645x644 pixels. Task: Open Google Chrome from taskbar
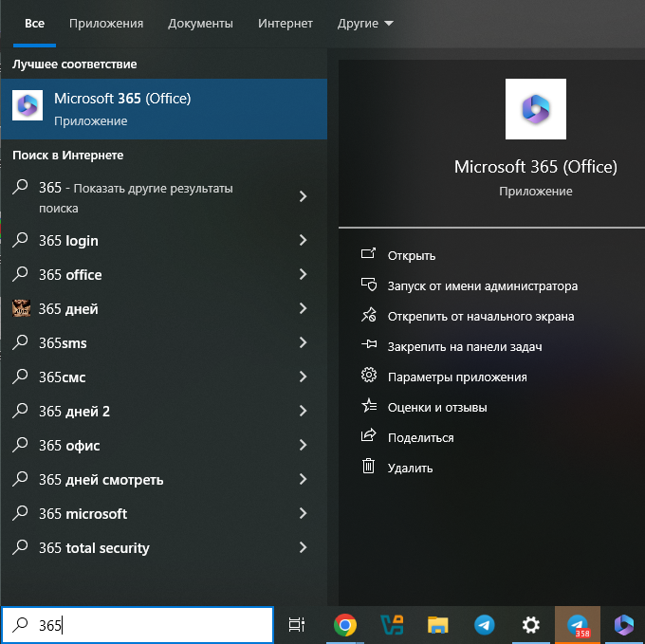pyautogui.click(x=345, y=625)
